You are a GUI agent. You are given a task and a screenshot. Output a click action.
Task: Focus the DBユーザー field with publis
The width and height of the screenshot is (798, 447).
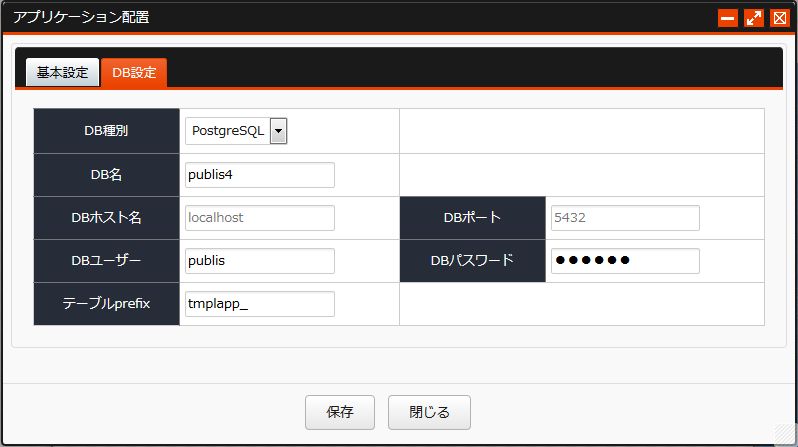(260, 261)
